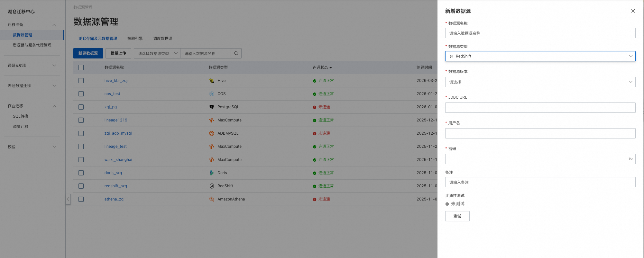Click the AmazonAthena icon

coord(212,199)
